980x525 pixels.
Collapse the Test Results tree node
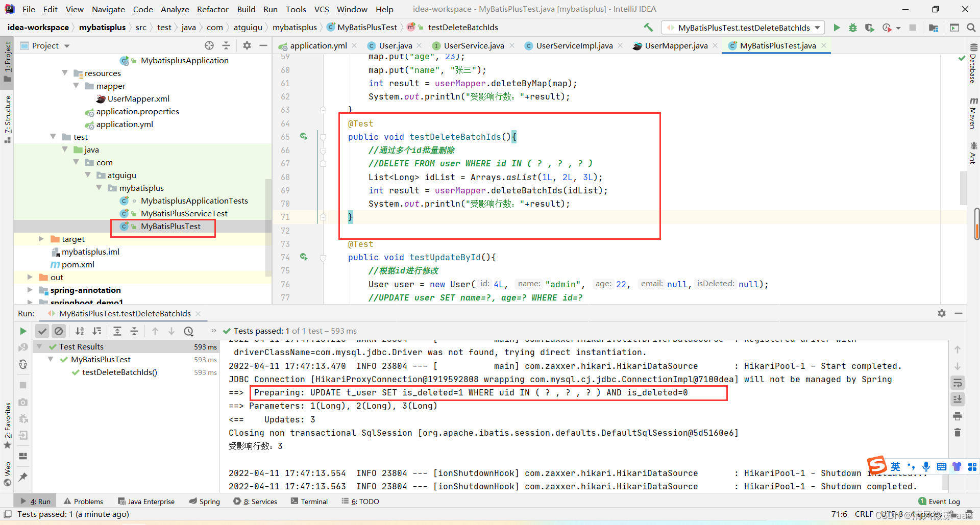click(x=39, y=346)
